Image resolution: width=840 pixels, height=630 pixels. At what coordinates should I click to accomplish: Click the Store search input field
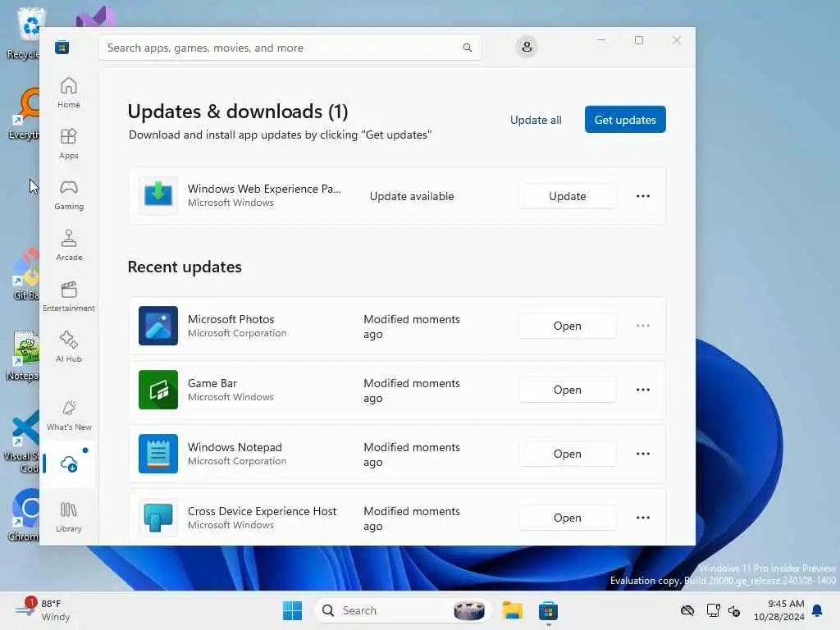click(x=290, y=48)
